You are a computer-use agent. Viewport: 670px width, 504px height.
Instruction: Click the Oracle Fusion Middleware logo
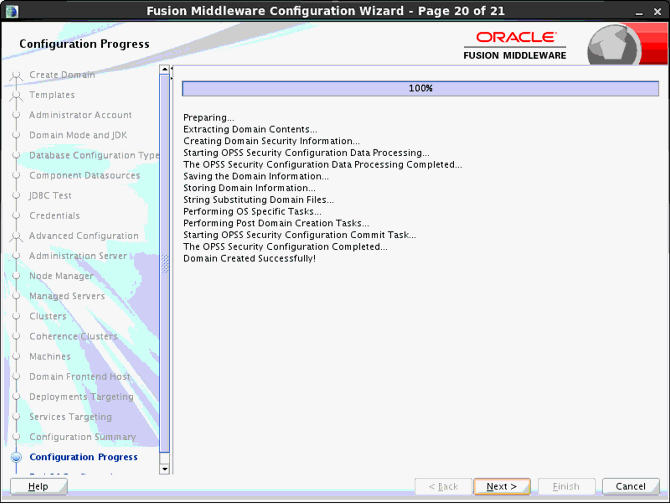[515, 46]
